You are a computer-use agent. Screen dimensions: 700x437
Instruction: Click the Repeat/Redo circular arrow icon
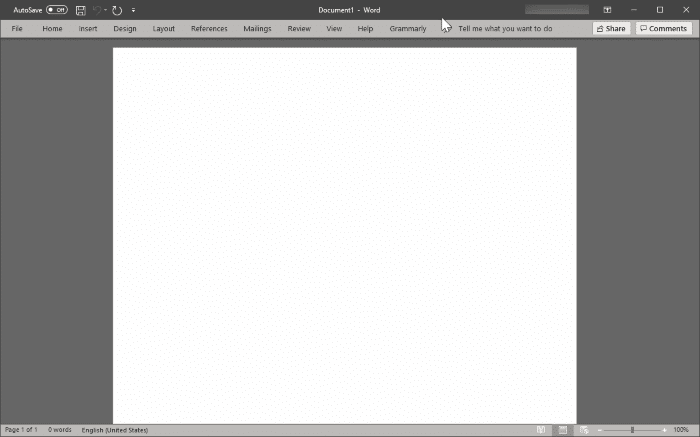[117, 10]
